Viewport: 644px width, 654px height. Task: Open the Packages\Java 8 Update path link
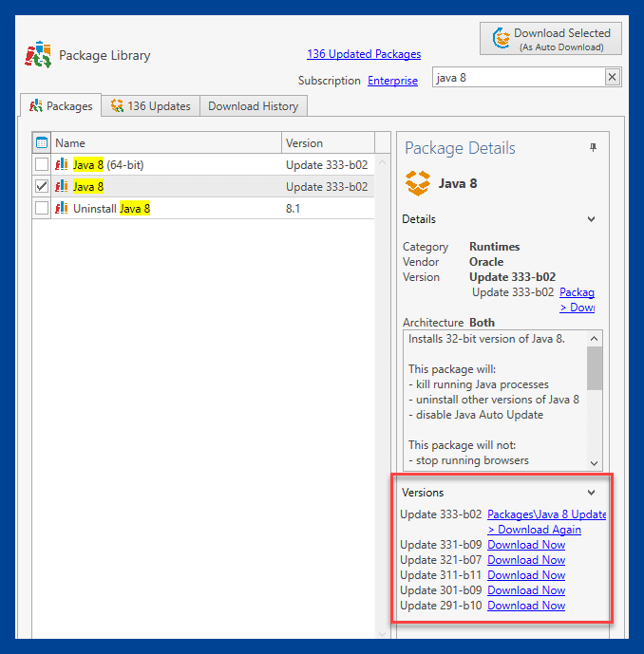click(x=546, y=514)
